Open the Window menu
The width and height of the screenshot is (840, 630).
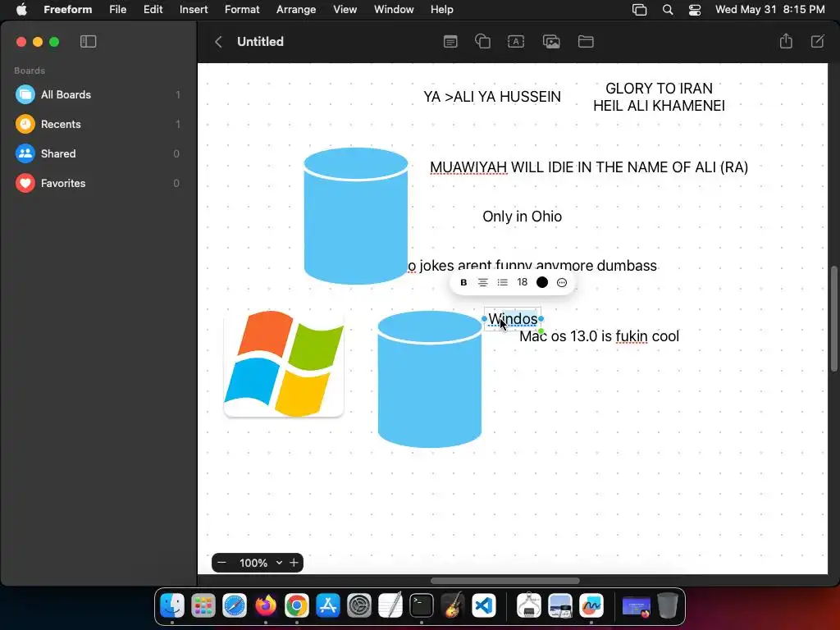[x=394, y=10]
